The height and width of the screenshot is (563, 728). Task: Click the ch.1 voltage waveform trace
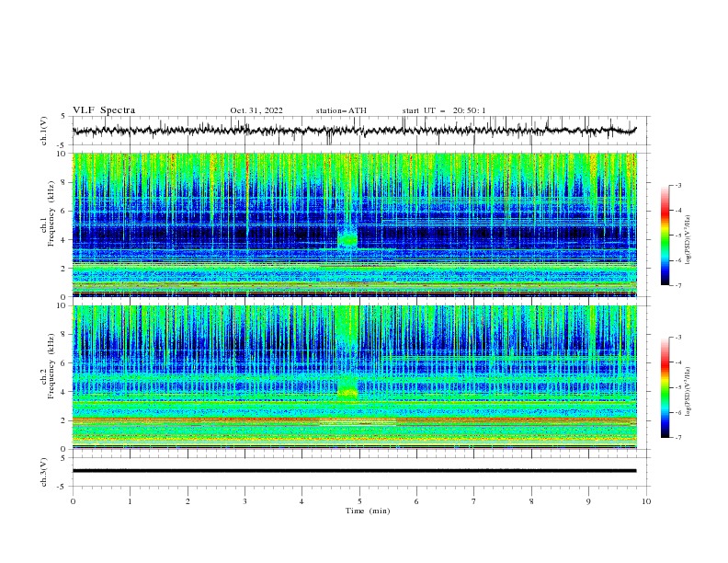tap(354, 131)
